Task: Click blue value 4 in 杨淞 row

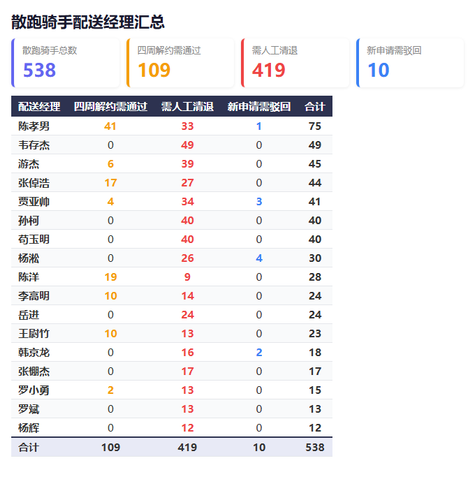Action: coord(259,258)
